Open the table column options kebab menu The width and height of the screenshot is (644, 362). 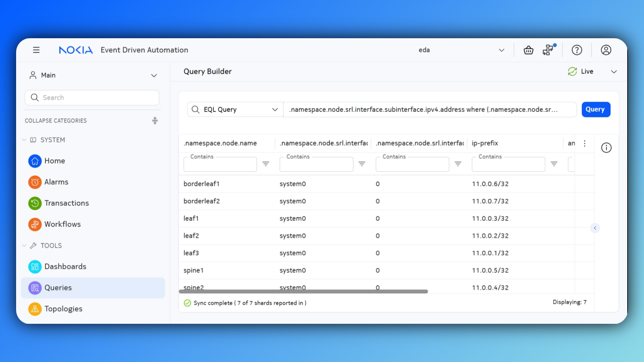pos(585,143)
